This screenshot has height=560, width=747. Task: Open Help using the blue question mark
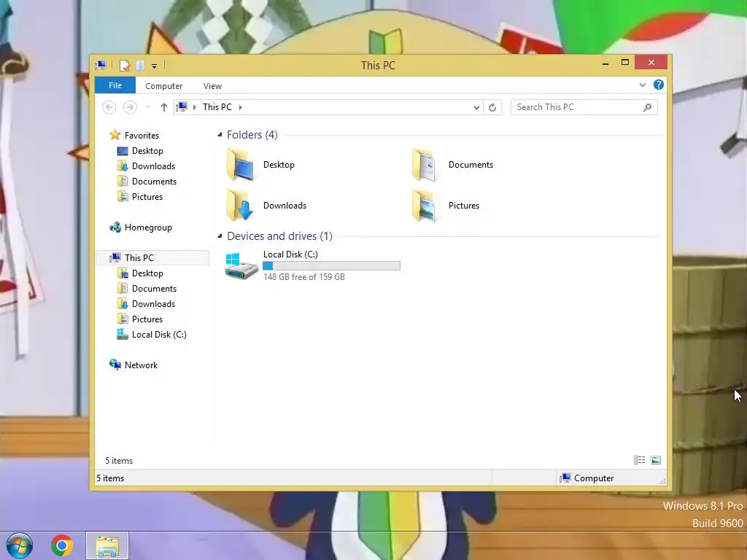(659, 85)
